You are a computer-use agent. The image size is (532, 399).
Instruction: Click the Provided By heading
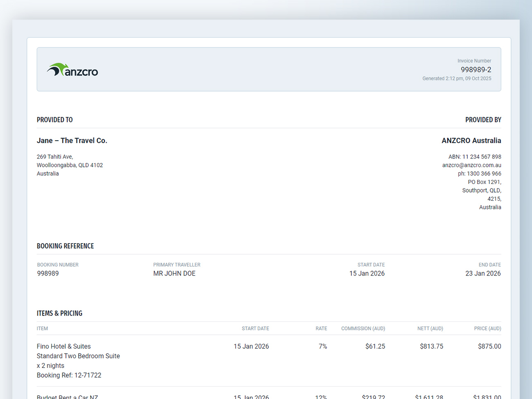tap(483, 120)
